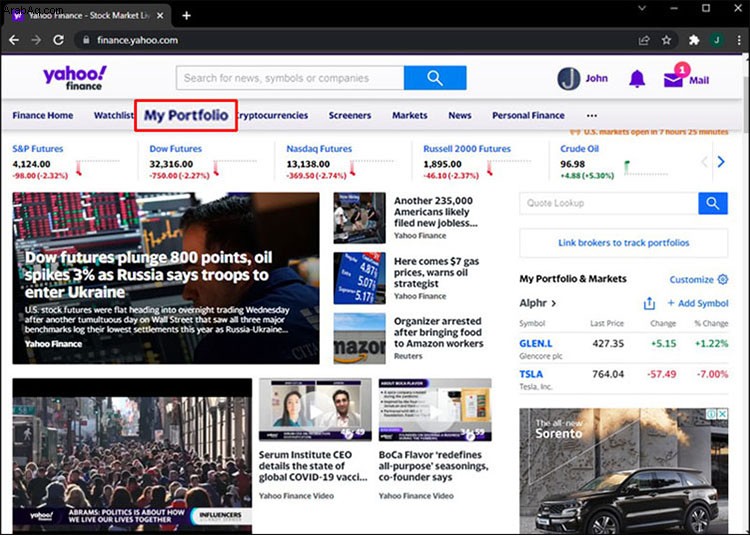Open the News tab
The height and width of the screenshot is (536, 750).
click(x=460, y=115)
